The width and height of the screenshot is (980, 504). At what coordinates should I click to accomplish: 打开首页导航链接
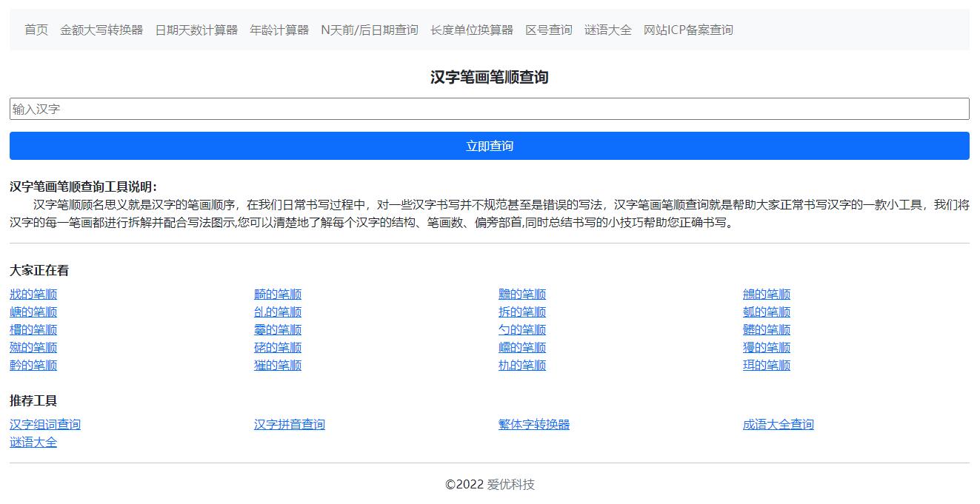35,30
